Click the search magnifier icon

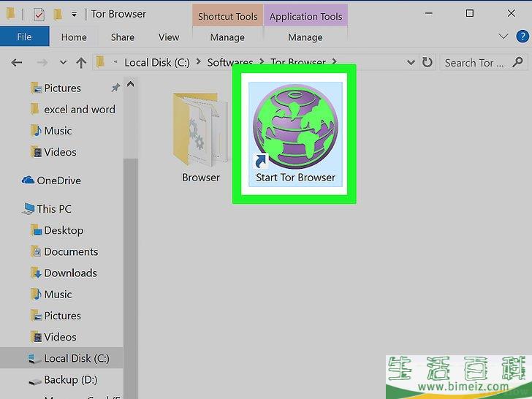[517, 62]
